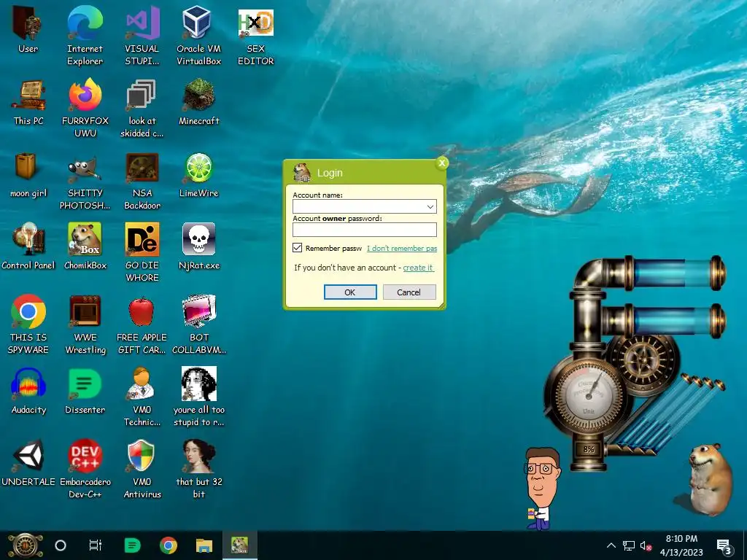Select the 'look at skidded c...' desktop icon
The image size is (747, 560).
pyautogui.click(x=142, y=108)
